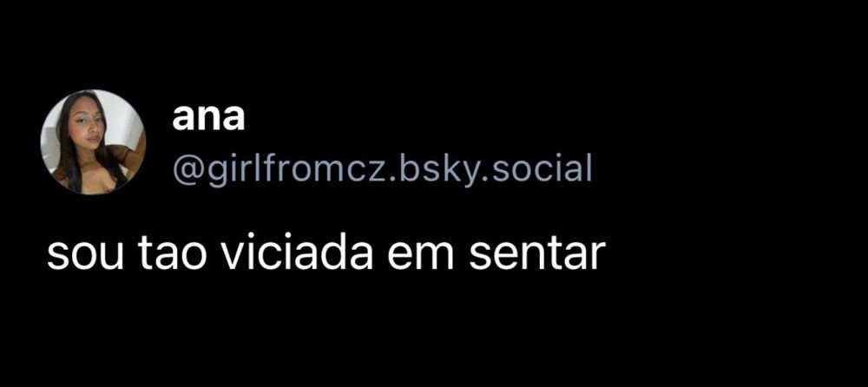Click the display name "ana"
Image resolution: width=868 pixels, height=387 pixels.
208,119
